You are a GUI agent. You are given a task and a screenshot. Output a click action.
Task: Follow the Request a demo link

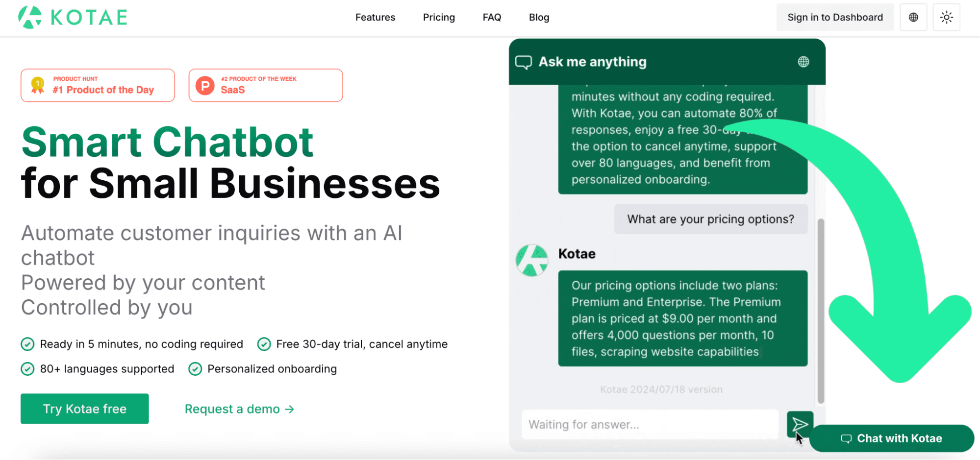pyautogui.click(x=239, y=409)
